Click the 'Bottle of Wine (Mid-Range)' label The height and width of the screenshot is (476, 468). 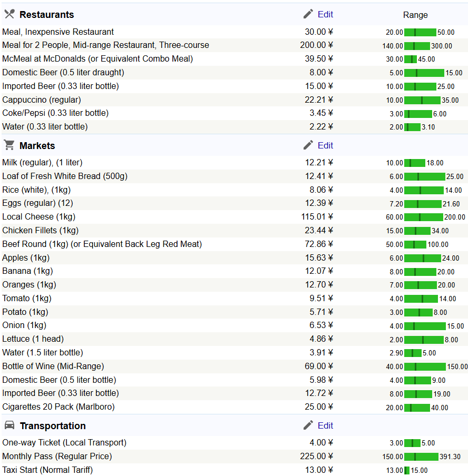pos(53,366)
